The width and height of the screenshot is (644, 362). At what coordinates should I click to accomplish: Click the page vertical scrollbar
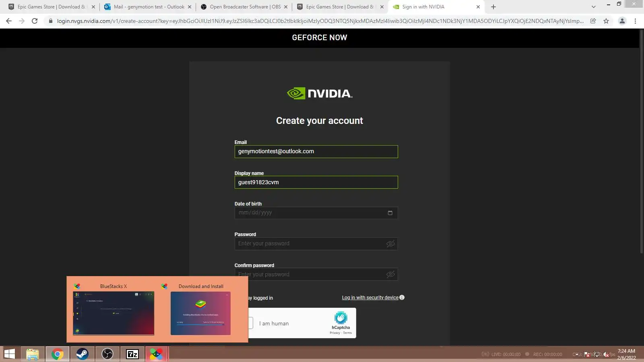pos(642,141)
